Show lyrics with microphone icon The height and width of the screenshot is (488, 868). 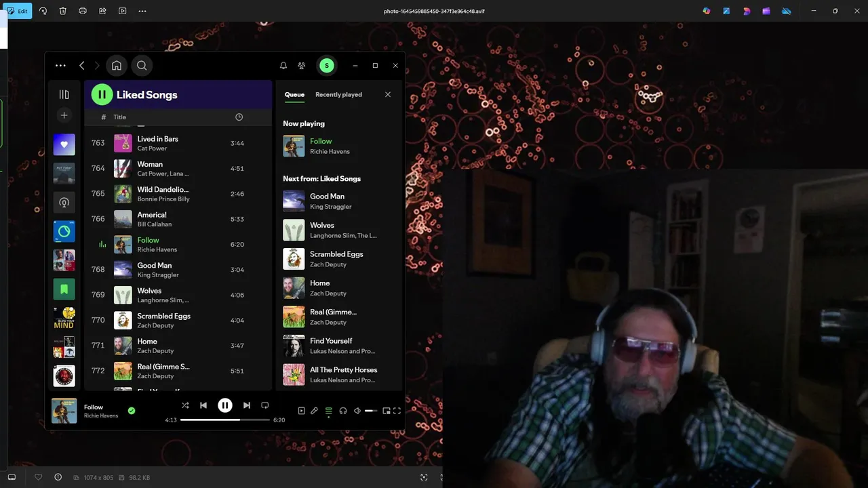point(315,411)
